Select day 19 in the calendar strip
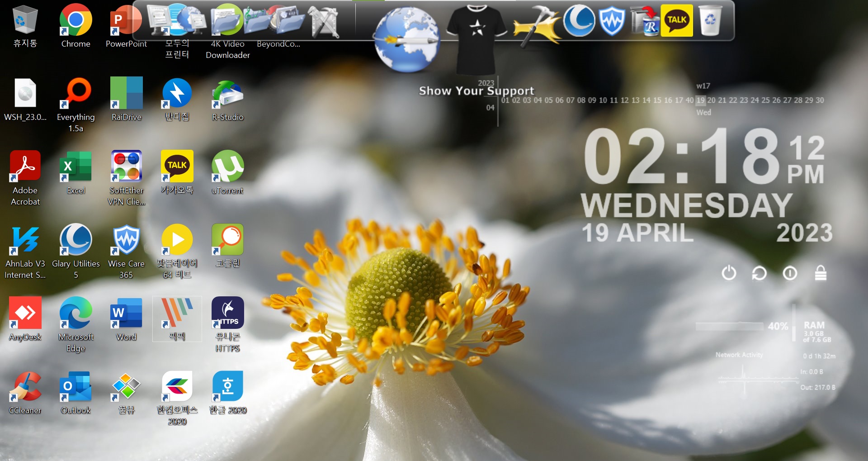 [700, 100]
